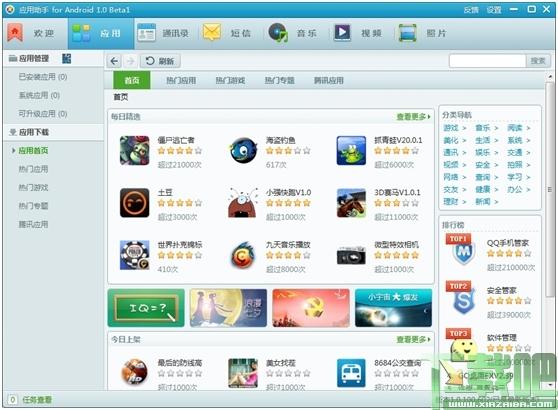Select the 首页 green tab
The height and width of the screenshot is (410, 558).
[x=132, y=80]
